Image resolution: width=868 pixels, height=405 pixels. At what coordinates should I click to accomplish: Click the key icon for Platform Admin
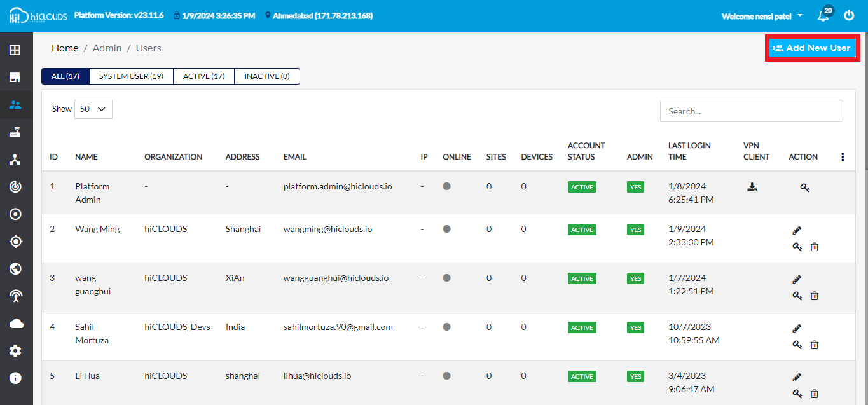(804, 188)
